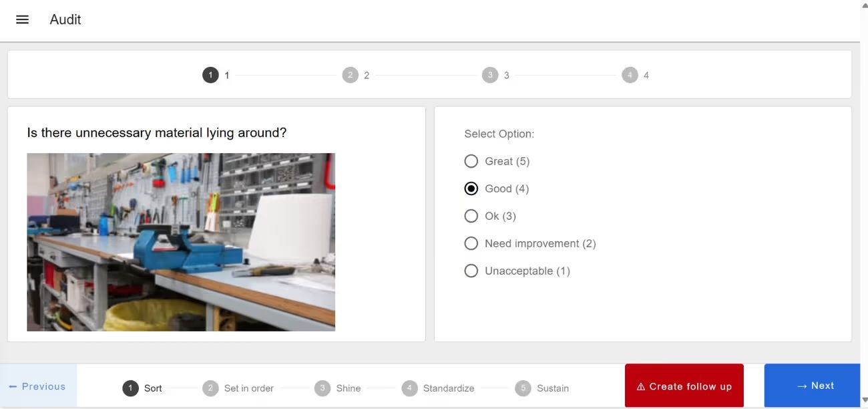Click the step 2 circle in top stepper

coord(351,74)
